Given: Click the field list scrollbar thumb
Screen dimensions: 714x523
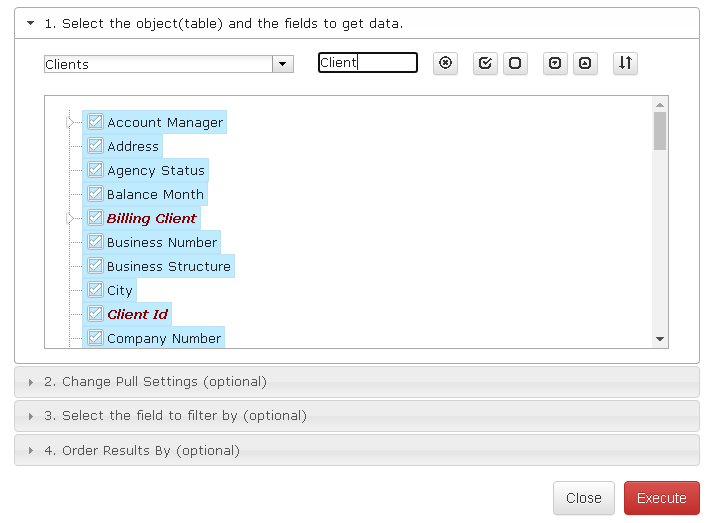Looking at the screenshot, I should (660, 131).
